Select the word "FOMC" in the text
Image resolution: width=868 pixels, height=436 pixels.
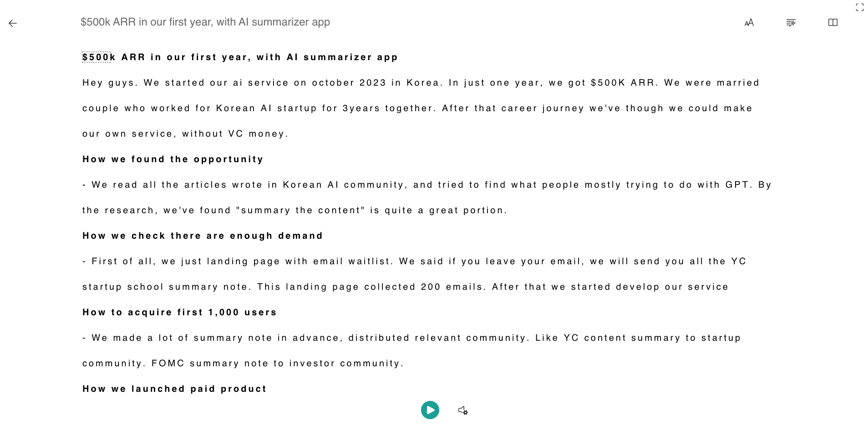pos(168,364)
